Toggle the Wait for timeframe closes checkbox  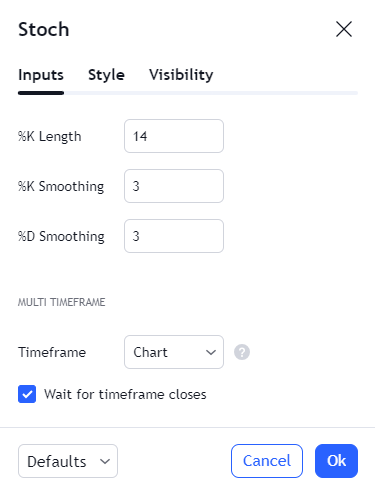coord(27,394)
